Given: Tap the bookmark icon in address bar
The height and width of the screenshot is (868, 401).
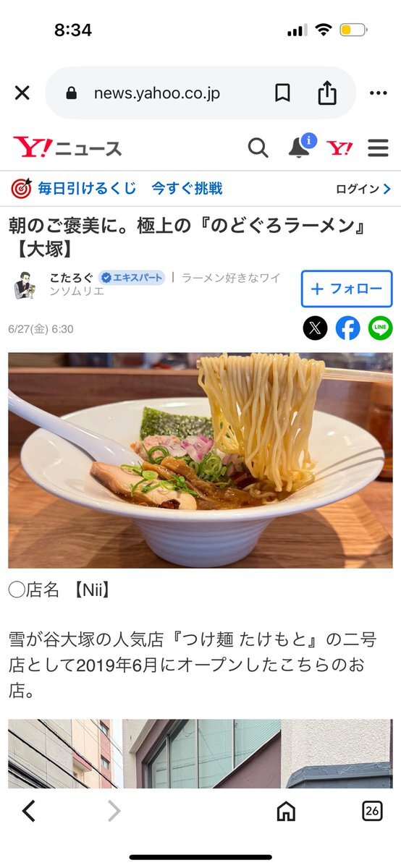Looking at the screenshot, I should click(x=282, y=93).
